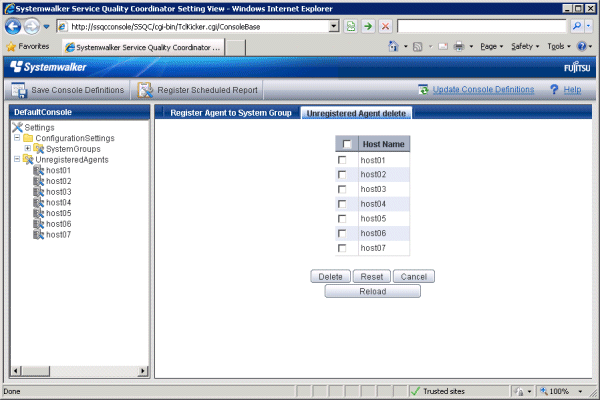Click host01 agent icon in tree

[38, 170]
